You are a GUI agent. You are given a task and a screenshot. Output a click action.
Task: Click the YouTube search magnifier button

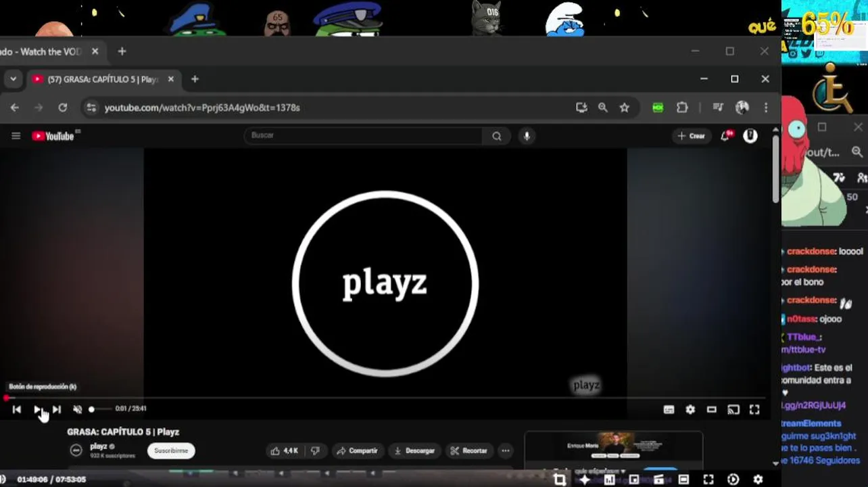[497, 136]
